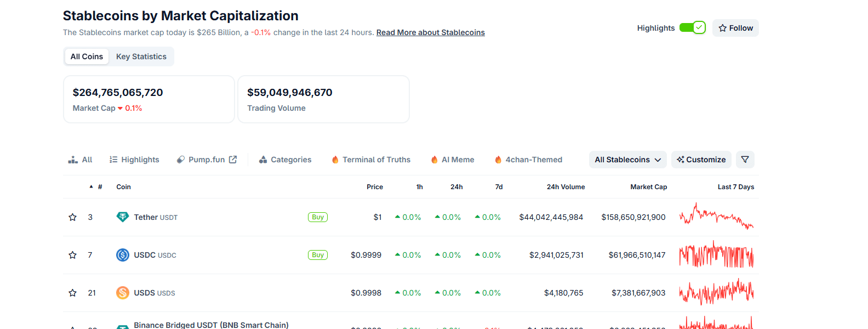868x329 pixels.
Task: Click the Last 7 Days column header
Action: point(736,187)
